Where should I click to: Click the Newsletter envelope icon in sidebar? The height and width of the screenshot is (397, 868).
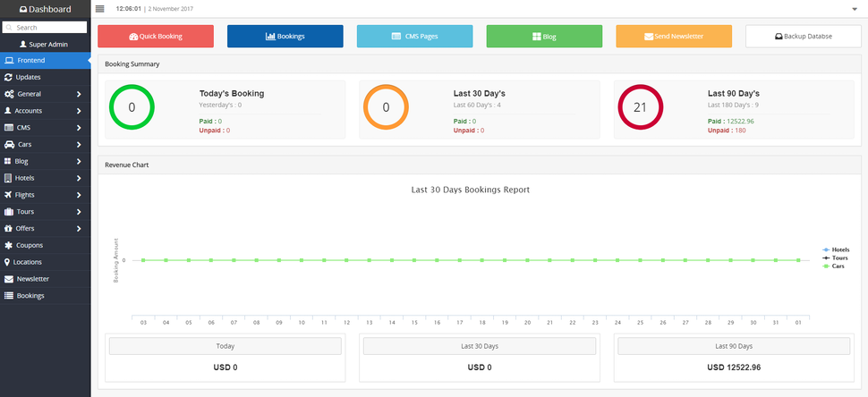9,279
